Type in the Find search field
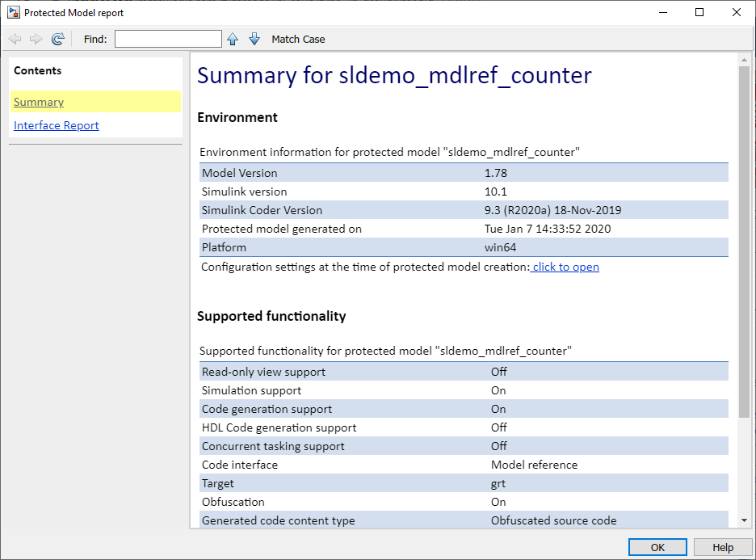Viewport: 756px width, 560px height. pos(168,39)
